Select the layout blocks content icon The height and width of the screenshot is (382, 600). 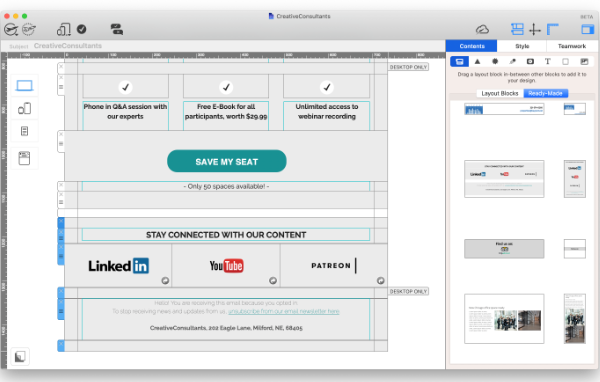coord(459,61)
